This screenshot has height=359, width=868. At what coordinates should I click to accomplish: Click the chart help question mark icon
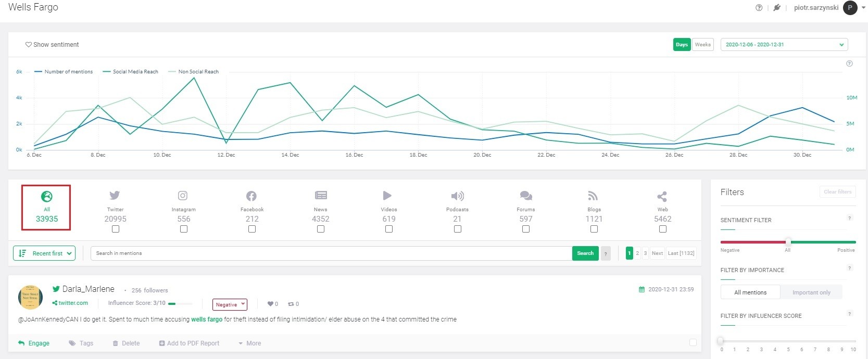pos(849,63)
